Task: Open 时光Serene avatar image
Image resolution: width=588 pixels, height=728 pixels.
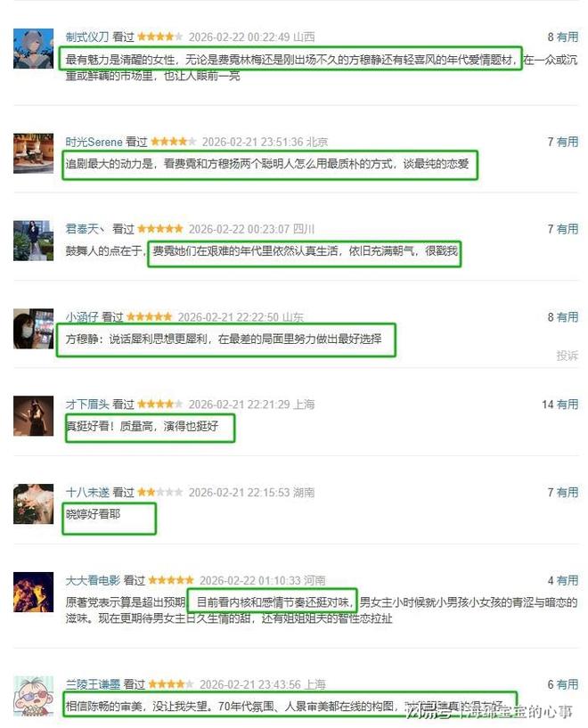Action: pos(34,153)
